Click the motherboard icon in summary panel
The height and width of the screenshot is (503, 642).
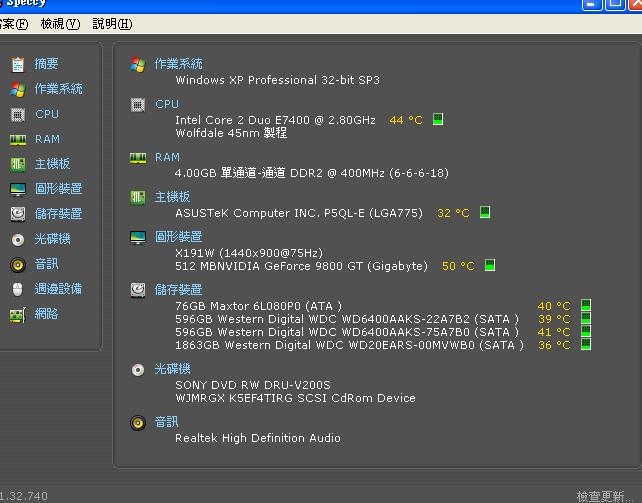(x=138, y=198)
